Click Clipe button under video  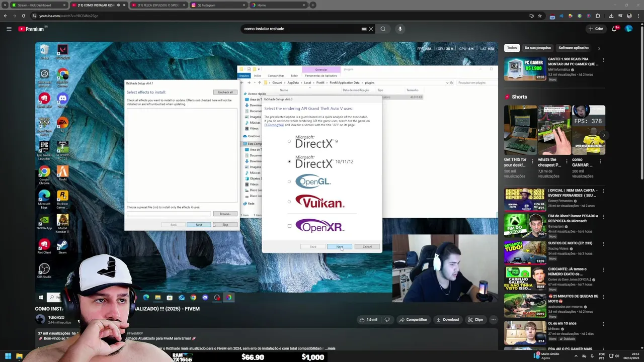(x=475, y=319)
